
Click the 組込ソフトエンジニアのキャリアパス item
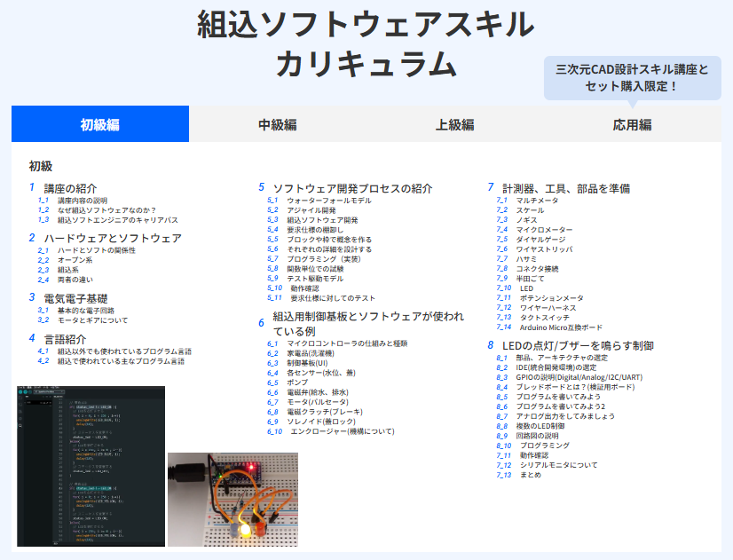point(118,220)
